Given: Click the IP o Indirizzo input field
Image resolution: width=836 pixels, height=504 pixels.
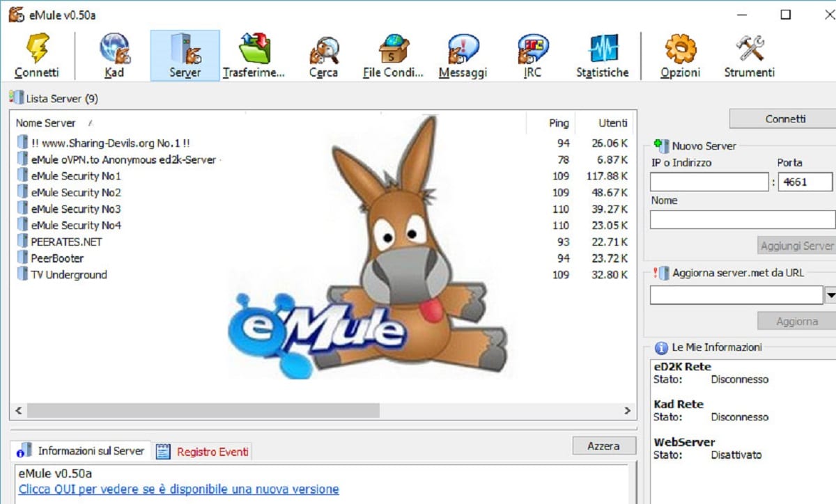Looking at the screenshot, I should [x=709, y=182].
